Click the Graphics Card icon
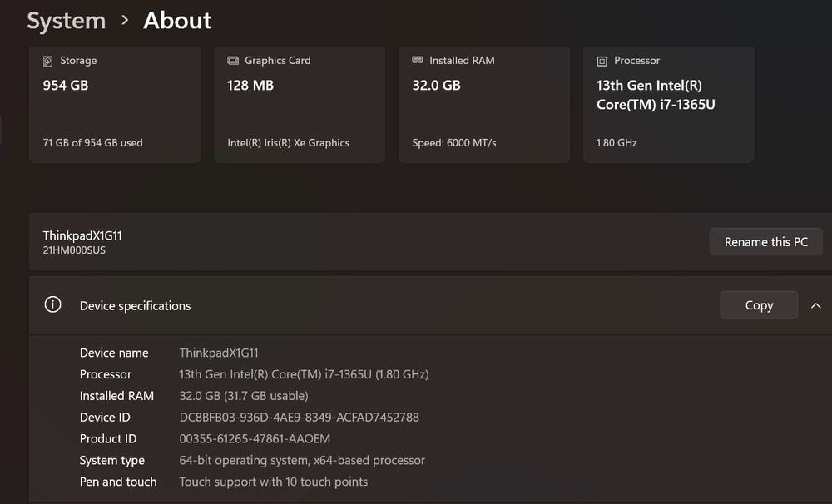This screenshot has height=504, width=832. [233, 61]
